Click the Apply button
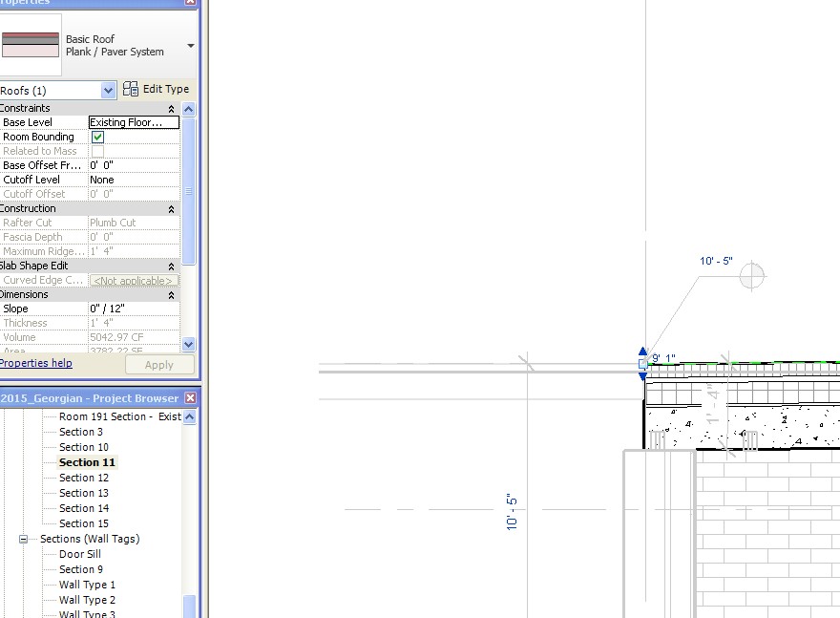The height and width of the screenshot is (618, 840). point(158,365)
